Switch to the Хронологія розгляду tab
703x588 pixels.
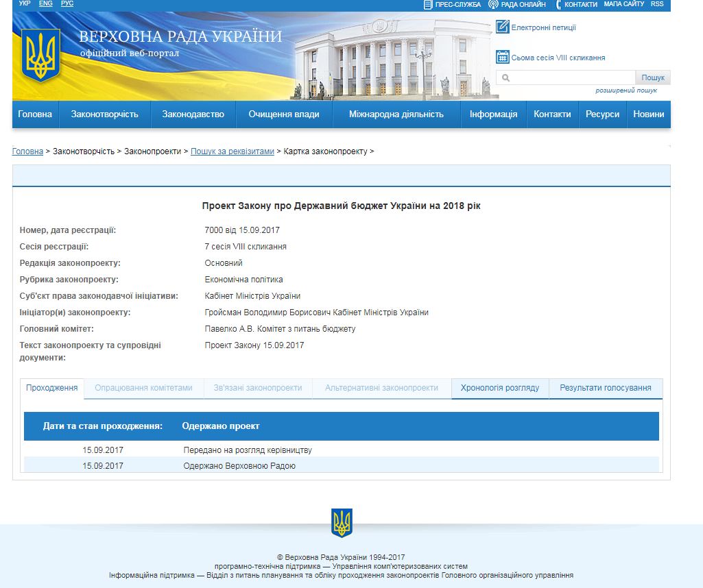pyautogui.click(x=497, y=387)
